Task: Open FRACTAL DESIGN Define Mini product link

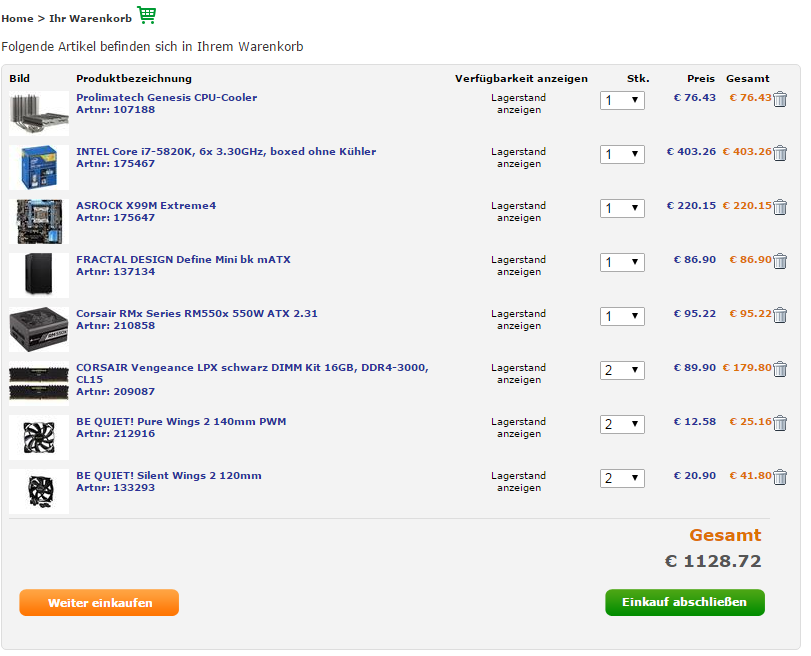Action: (x=183, y=259)
